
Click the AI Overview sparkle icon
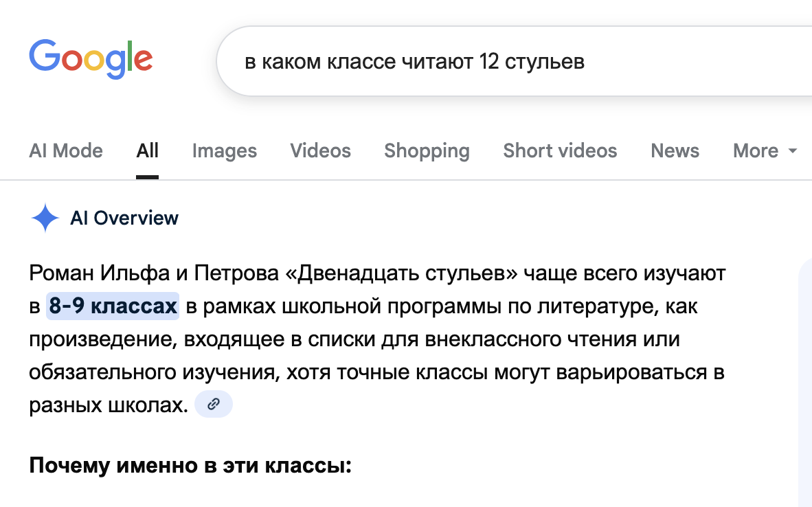pyautogui.click(x=45, y=218)
